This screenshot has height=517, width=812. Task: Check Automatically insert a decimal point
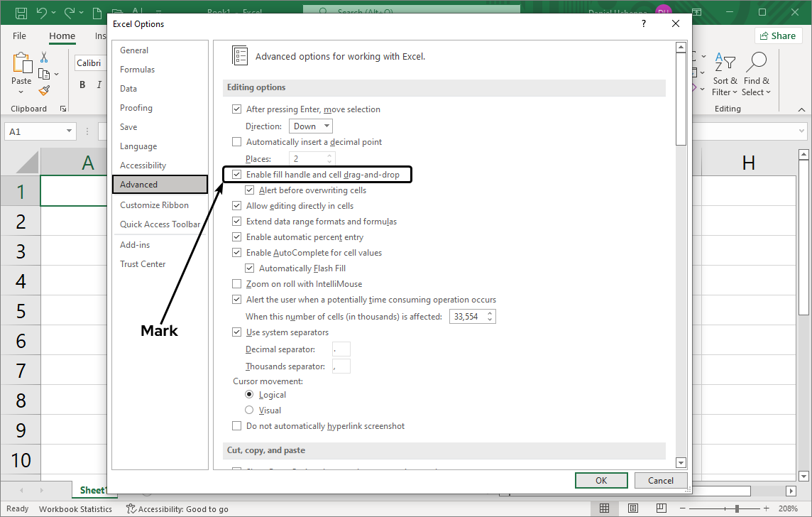pyautogui.click(x=237, y=142)
